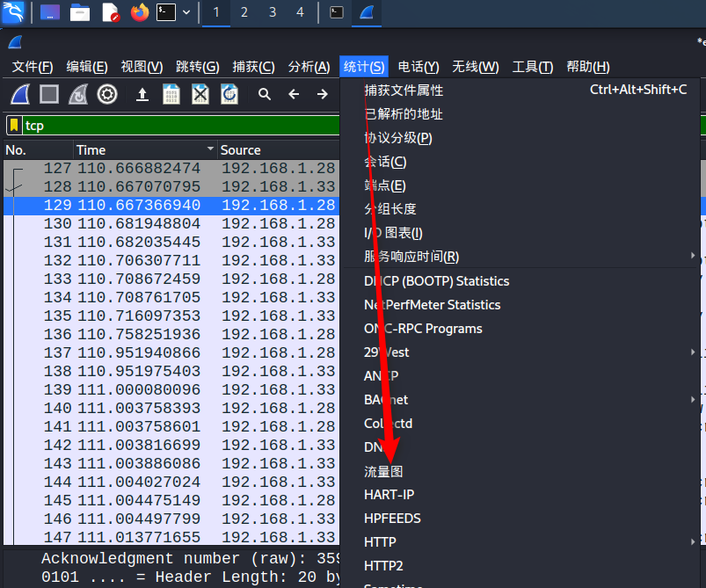The width and height of the screenshot is (706, 588).
Task: Select the Wireshark window in taskbar
Action: point(367,12)
